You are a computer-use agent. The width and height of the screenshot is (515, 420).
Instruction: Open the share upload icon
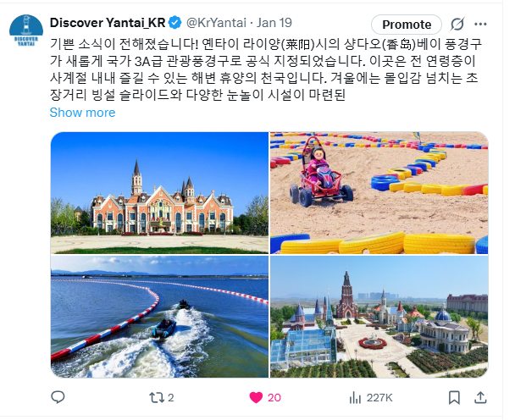[480, 397]
